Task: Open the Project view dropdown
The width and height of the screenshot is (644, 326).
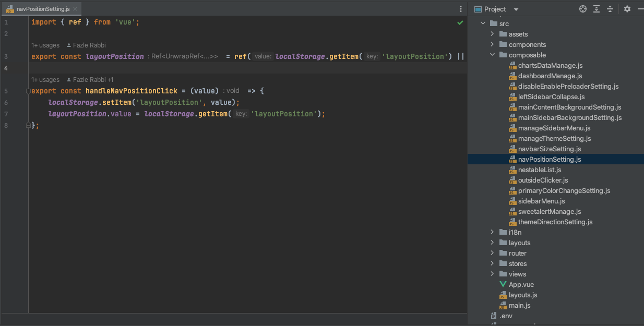Action: tap(516, 9)
